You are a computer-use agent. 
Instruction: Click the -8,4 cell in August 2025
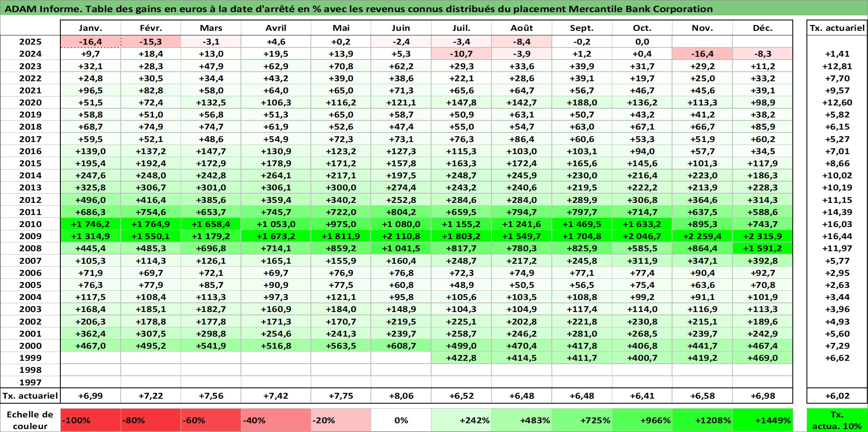point(522,42)
